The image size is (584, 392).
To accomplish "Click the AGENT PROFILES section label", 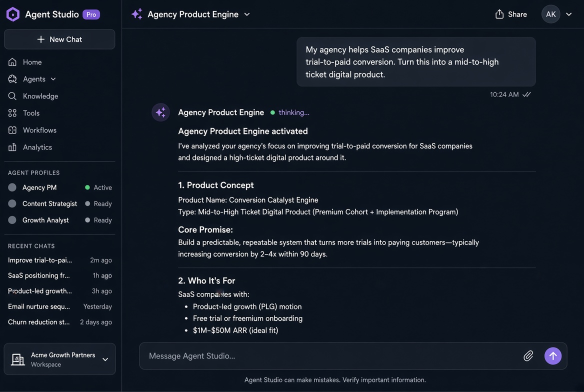I will (x=34, y=173).
